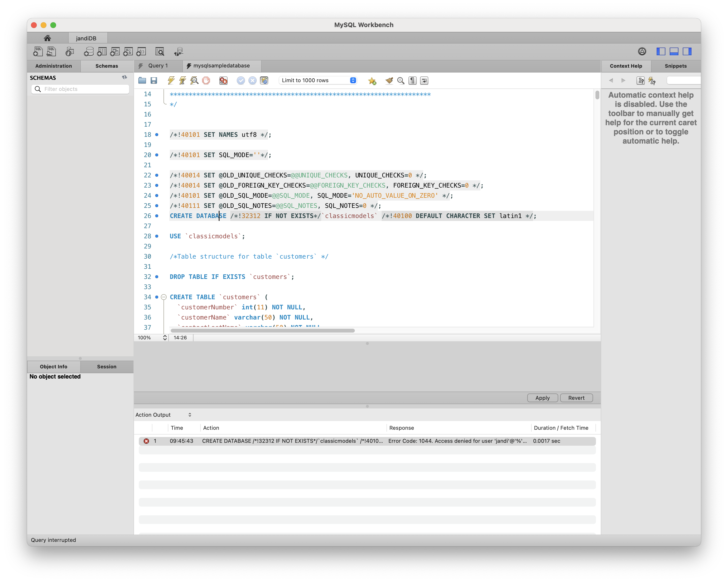This screenshot has width=728, height=582.
Task: Open the Limit to 1000 rows dropdown
Action: pyautogui.click(x=318, y=80)
